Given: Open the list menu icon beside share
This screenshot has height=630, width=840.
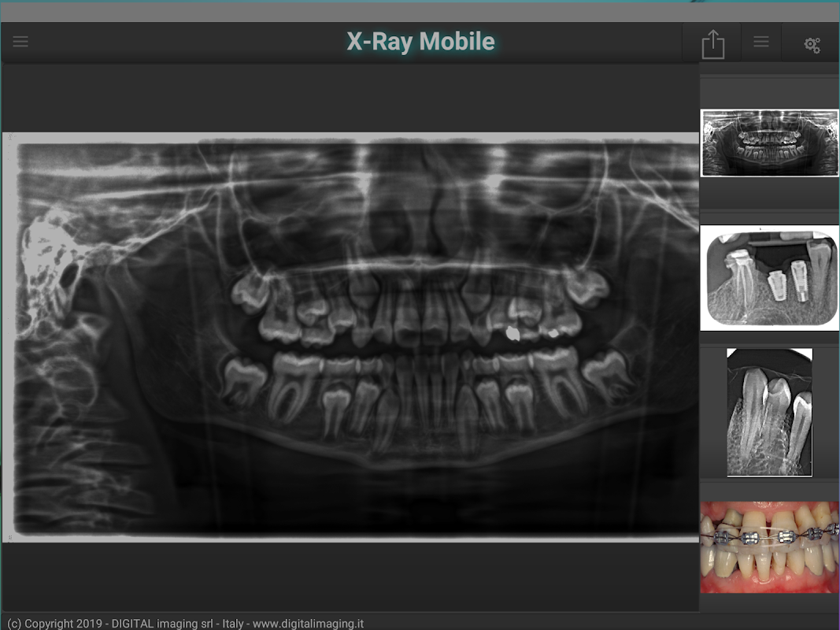Looking at the screenshot, I should coord(761,42).
